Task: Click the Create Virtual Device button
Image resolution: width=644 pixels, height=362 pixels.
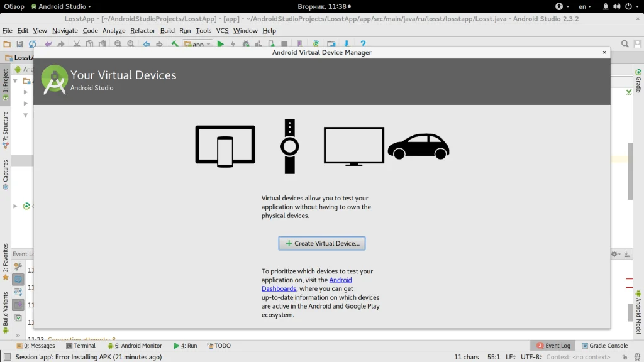Action: pos(322,243)
